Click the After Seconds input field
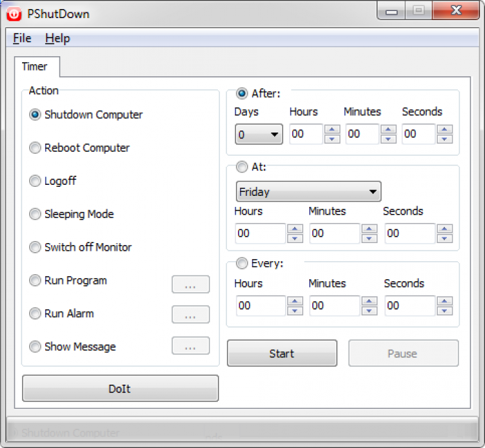Screen dimensions: 485x448 (x=419, y=134)
